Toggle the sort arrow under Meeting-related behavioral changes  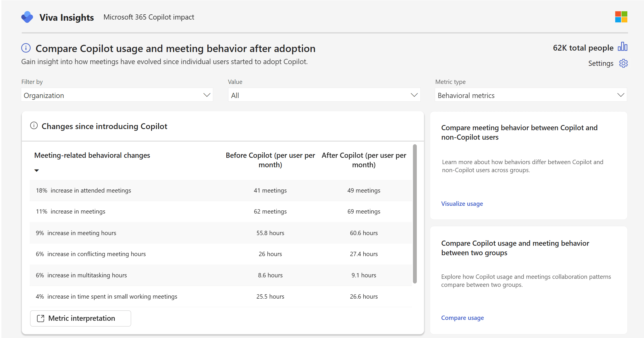pyautogui.click(x=36, y=170)
